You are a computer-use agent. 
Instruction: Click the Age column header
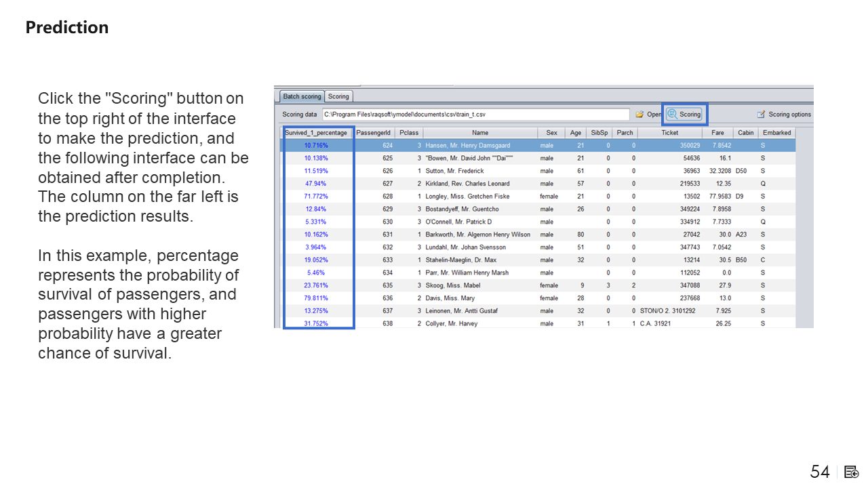(x=576, y=133)
